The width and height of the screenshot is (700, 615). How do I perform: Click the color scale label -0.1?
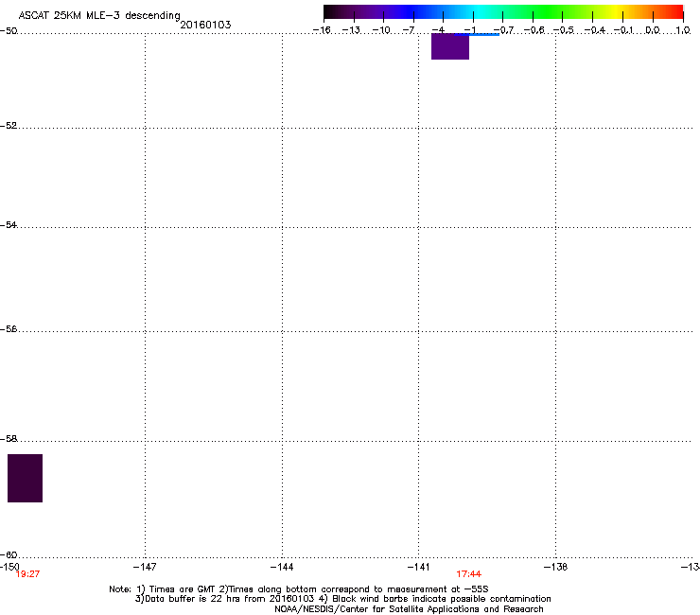(624, 30)
